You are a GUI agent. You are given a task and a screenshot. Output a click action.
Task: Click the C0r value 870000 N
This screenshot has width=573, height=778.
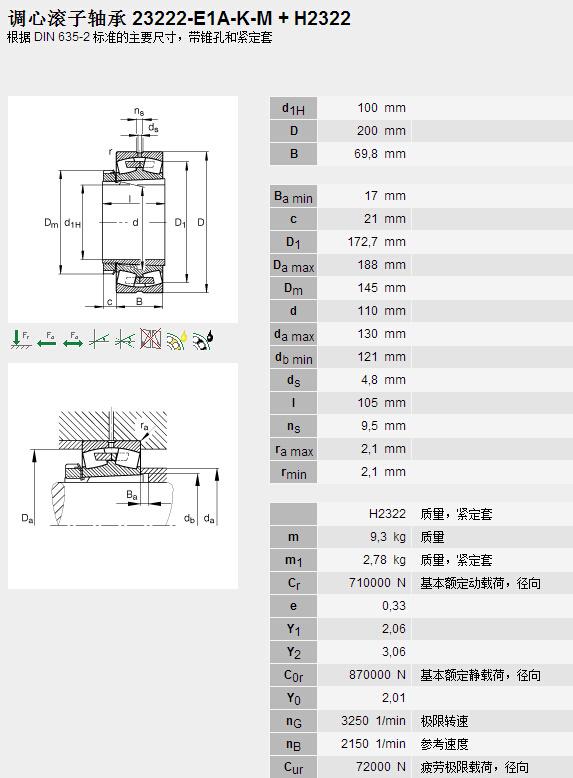pyautogui.click(x=377, y=675)
